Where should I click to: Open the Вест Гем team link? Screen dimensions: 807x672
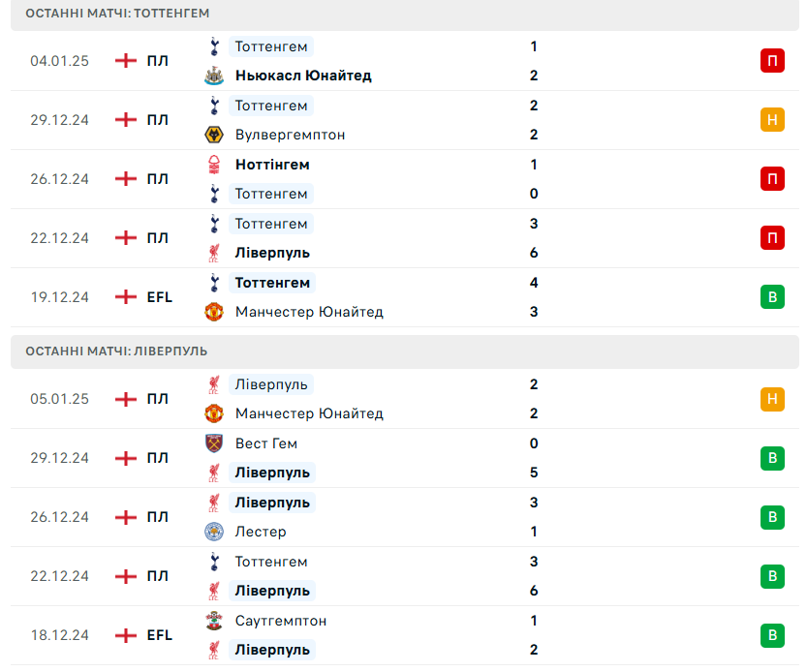point(266,443)
